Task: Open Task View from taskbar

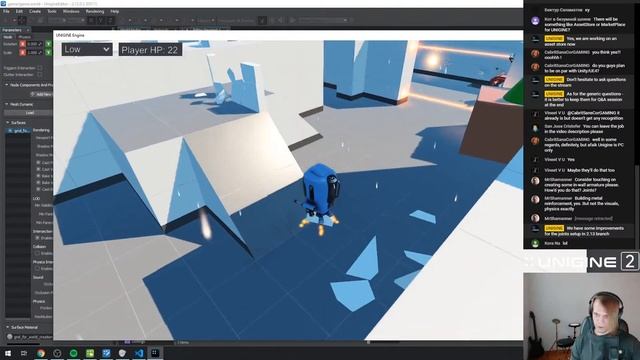Action: point(24,353)
